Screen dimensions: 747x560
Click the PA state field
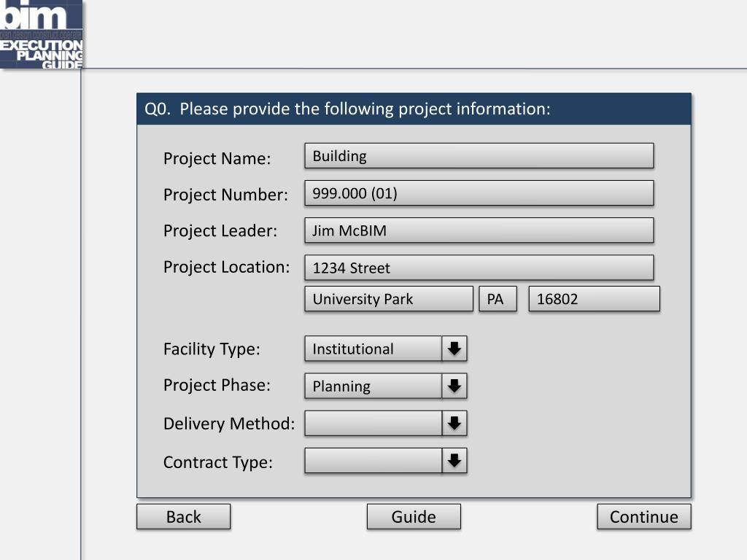498,298
